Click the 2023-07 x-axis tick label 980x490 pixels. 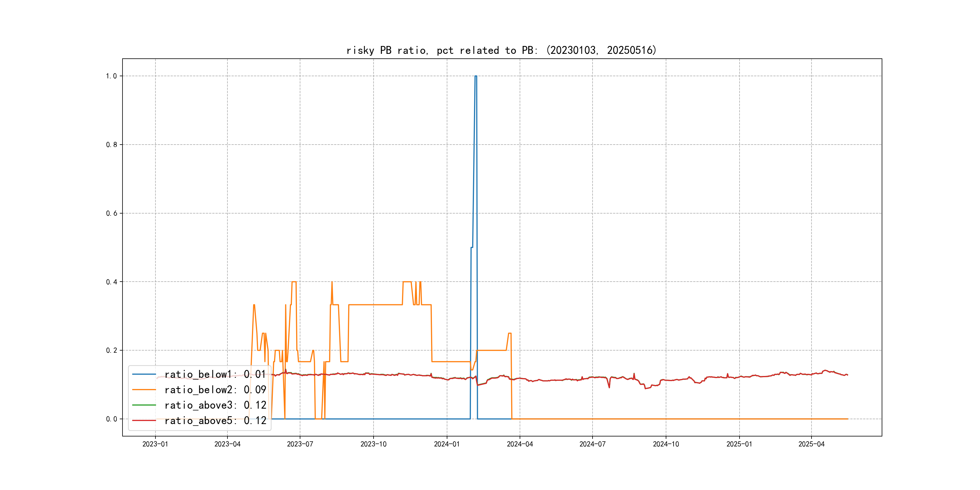(x=300, y=444)
